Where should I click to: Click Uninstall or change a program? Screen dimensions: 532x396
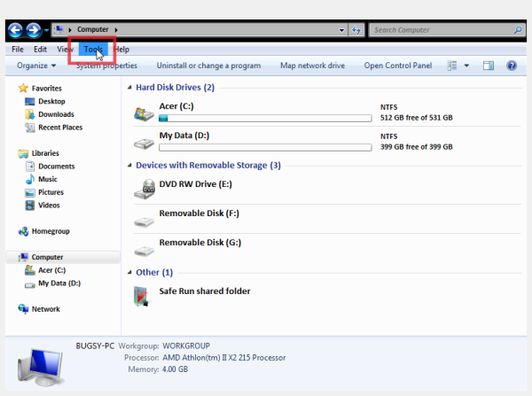(208, 66)
